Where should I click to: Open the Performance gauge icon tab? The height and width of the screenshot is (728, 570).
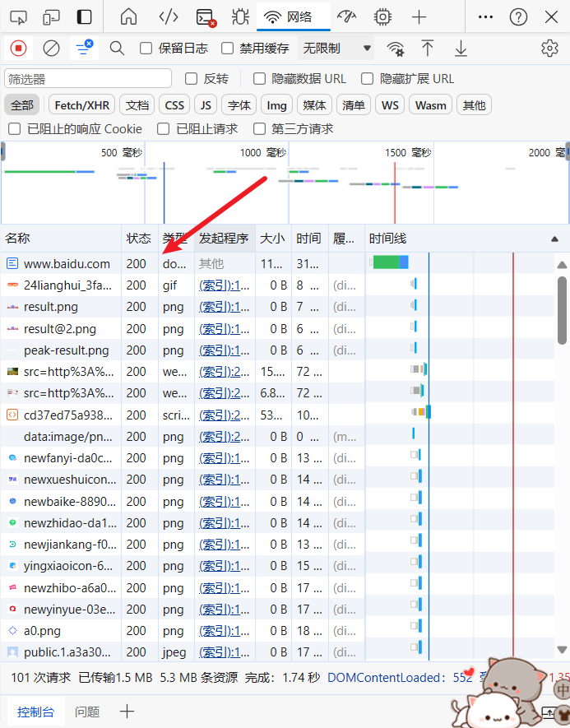[347, 17]
